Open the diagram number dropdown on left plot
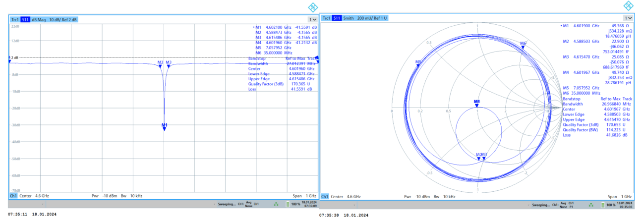This screenshot has height=220, width=644. [313, 19]
